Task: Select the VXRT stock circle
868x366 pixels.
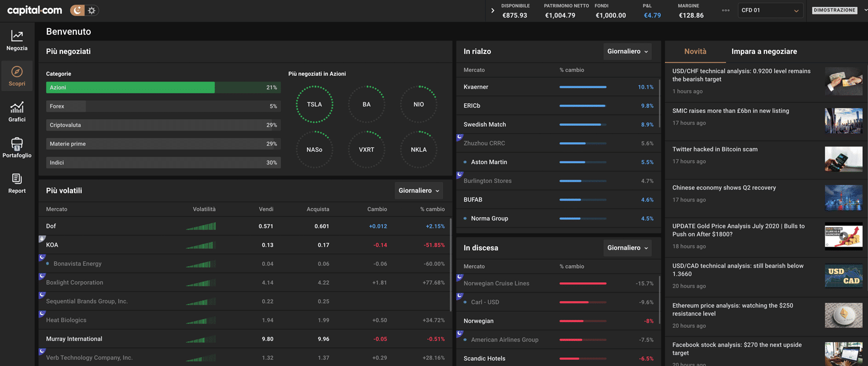Action: click(x=366, y=149)
